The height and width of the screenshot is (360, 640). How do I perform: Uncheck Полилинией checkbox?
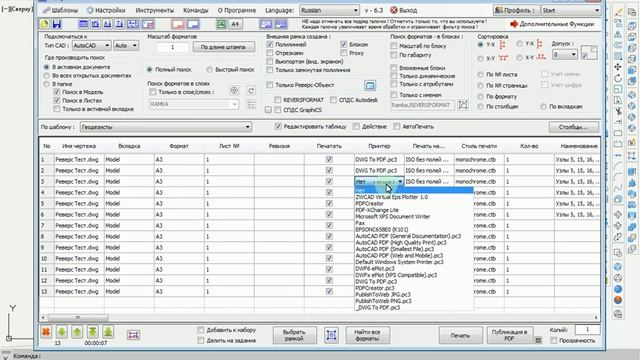click(270, 44)
